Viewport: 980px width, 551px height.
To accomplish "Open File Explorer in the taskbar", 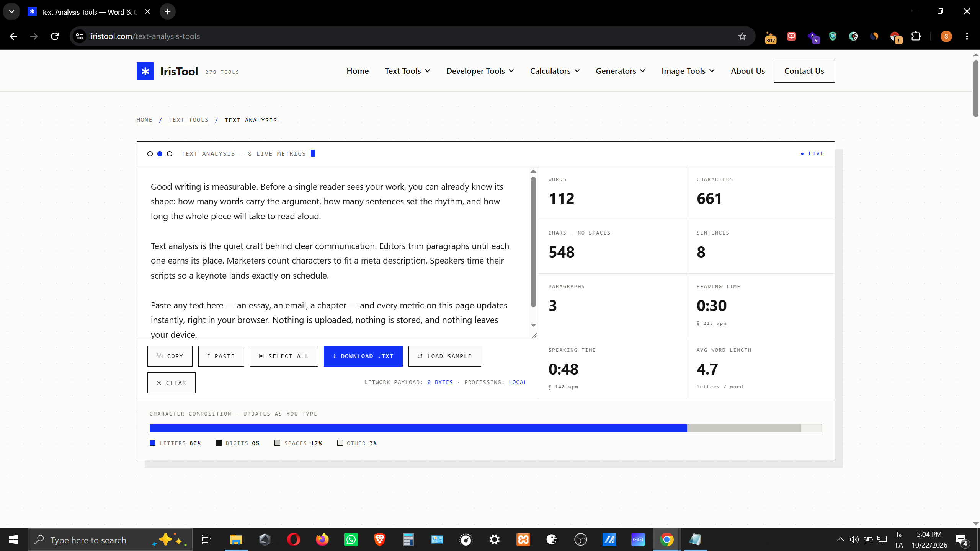I will pos(236,540).
